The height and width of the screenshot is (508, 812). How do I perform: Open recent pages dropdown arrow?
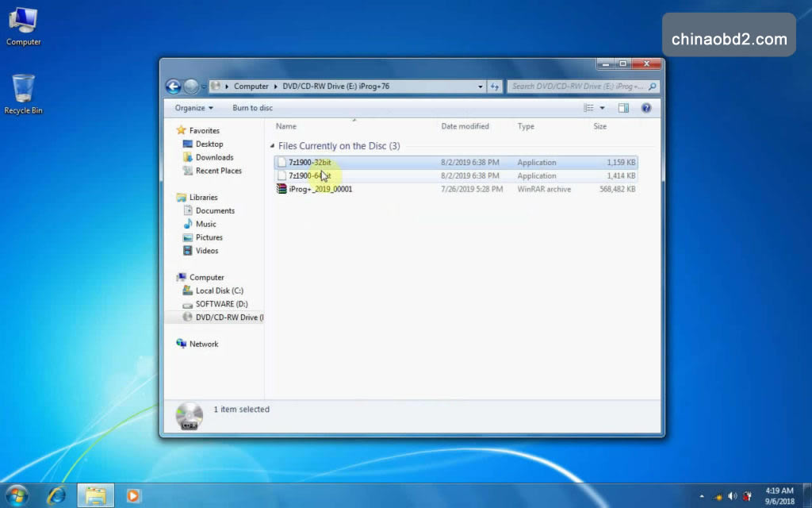[x=204, y=87]
